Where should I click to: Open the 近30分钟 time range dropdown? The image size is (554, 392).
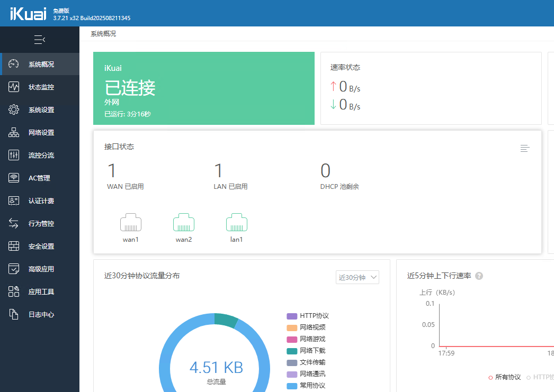click(357, 277)
